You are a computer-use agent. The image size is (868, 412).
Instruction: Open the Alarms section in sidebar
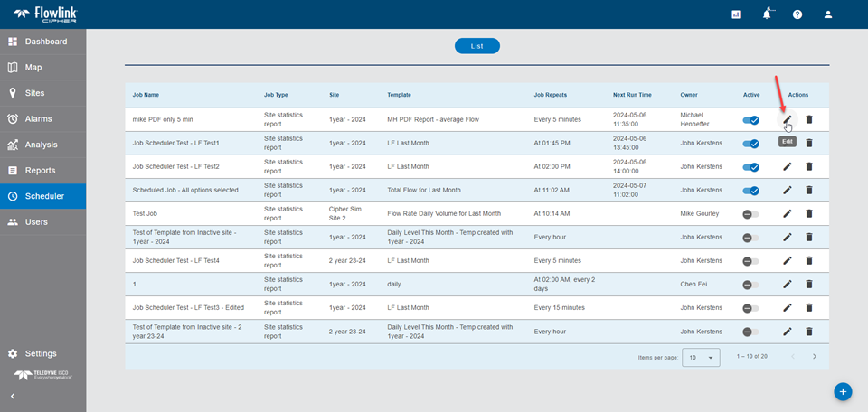coord(38,118)
